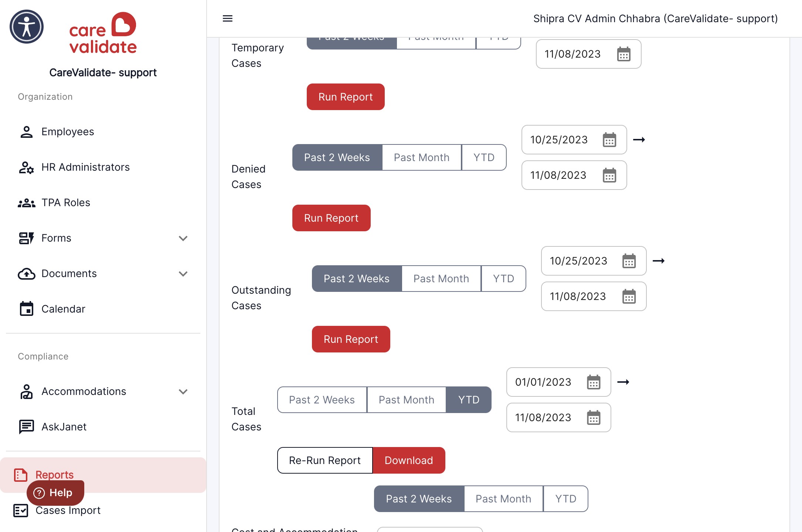Edit Outstanding Cases end date 11/08/2023
This screenshot has width=802, height=532.
594,296
